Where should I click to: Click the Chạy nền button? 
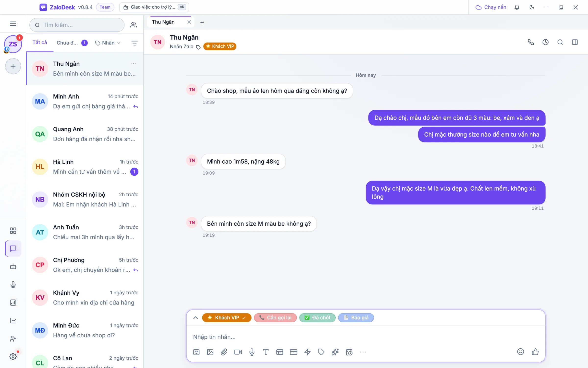(x=491, y=7)
